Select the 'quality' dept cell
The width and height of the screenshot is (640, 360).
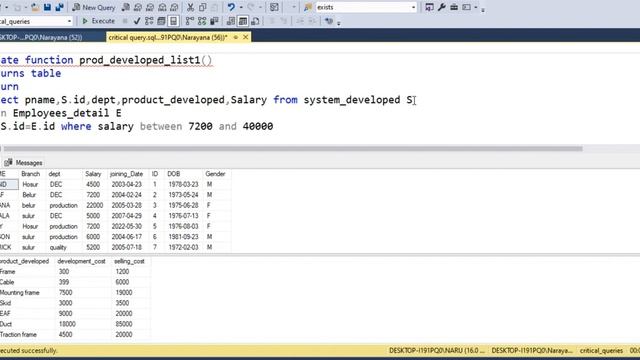click(58, 247)
